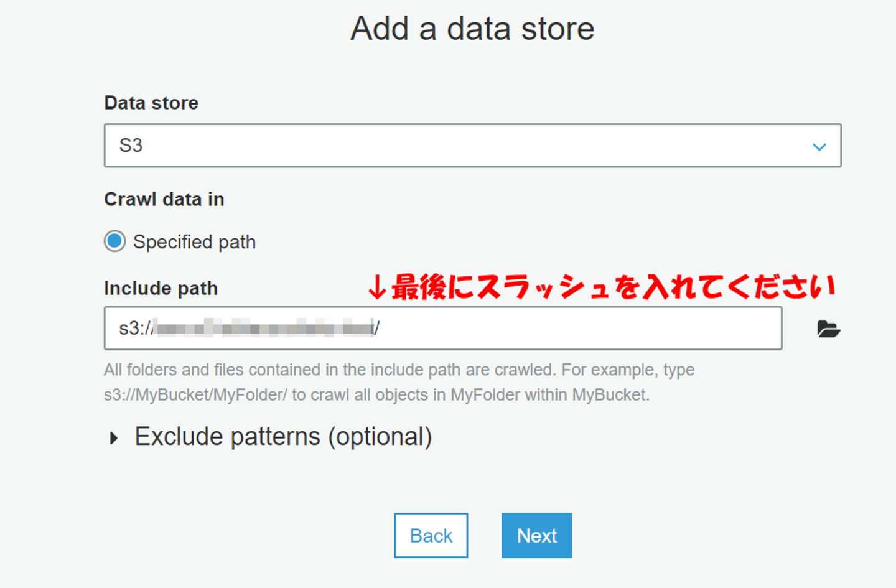
Task: Proceed with the Next button
Action: click(536, 535)
